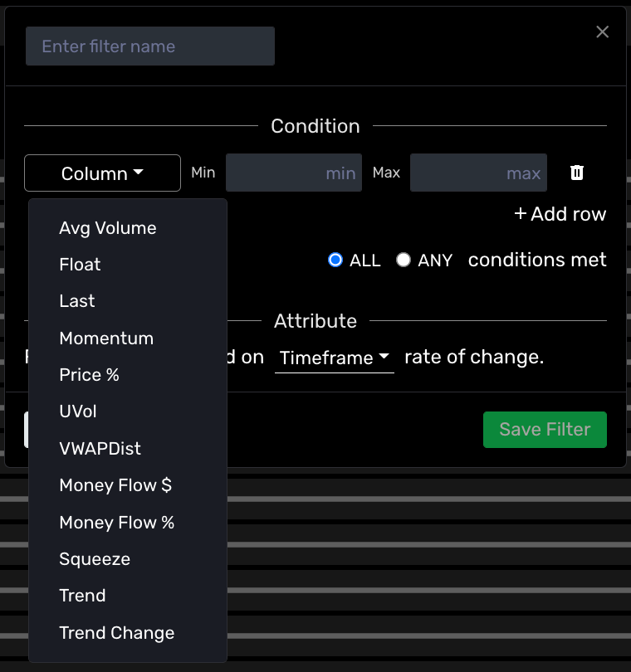The image size is (631, 672).
Task: Focus the filter name input field
Action: pos(150,46)
